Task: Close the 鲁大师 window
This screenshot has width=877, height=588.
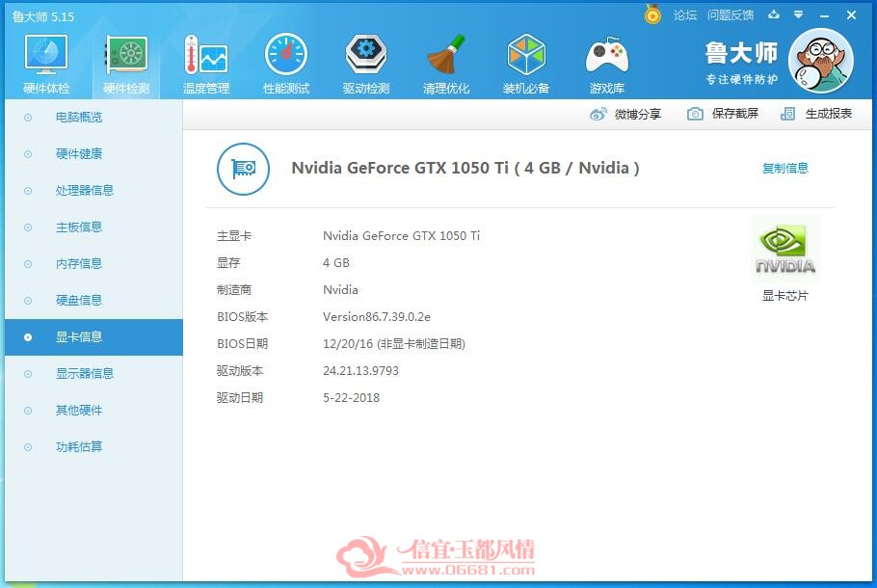Action: point(851,15)
